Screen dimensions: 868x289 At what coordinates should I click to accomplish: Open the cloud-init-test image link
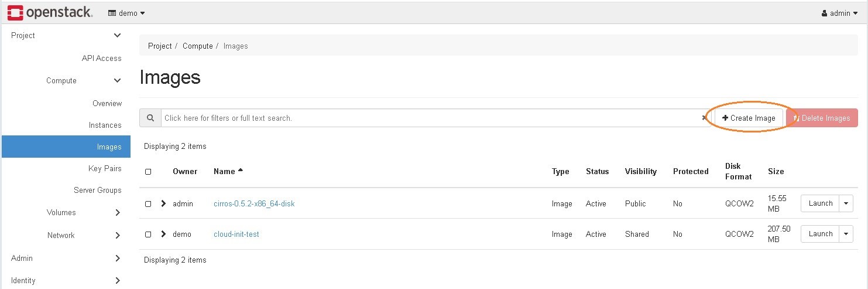[236, 234]
